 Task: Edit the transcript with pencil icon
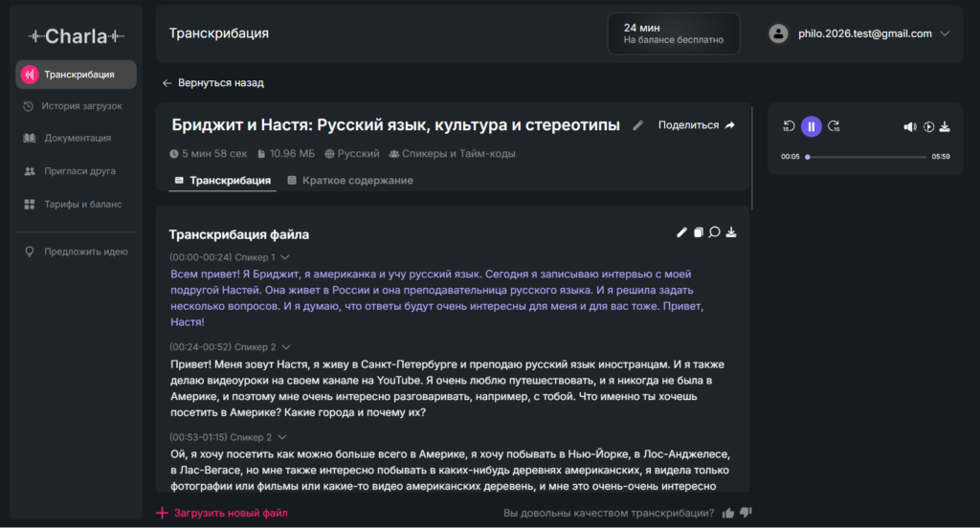pyautogui.click(x=681, y=232)
